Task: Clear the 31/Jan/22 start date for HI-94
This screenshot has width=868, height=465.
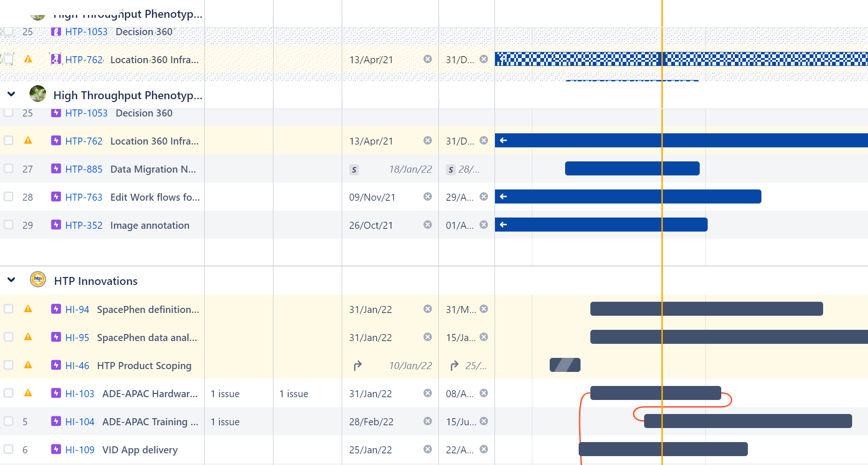Action: (x=428, y=309)
